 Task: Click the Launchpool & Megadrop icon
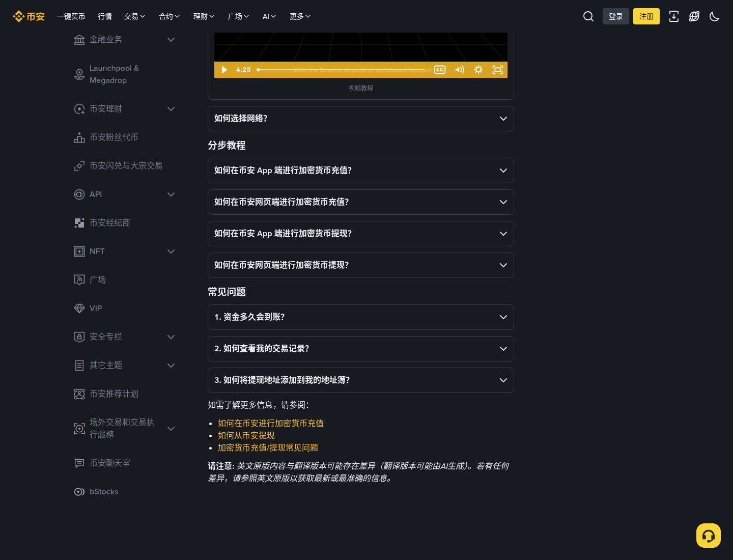[79, 74]
